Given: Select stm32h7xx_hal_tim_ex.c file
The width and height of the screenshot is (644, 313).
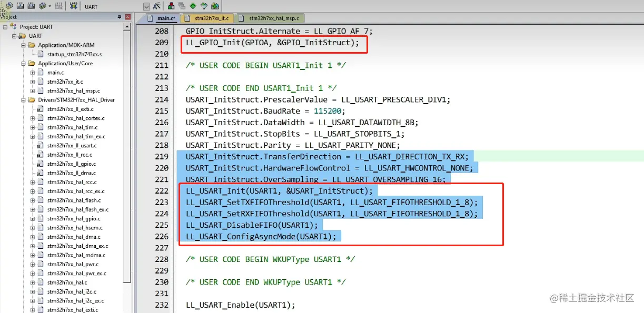Looking at the screenshot, I should pyautogui.click(x=76, y=136).
